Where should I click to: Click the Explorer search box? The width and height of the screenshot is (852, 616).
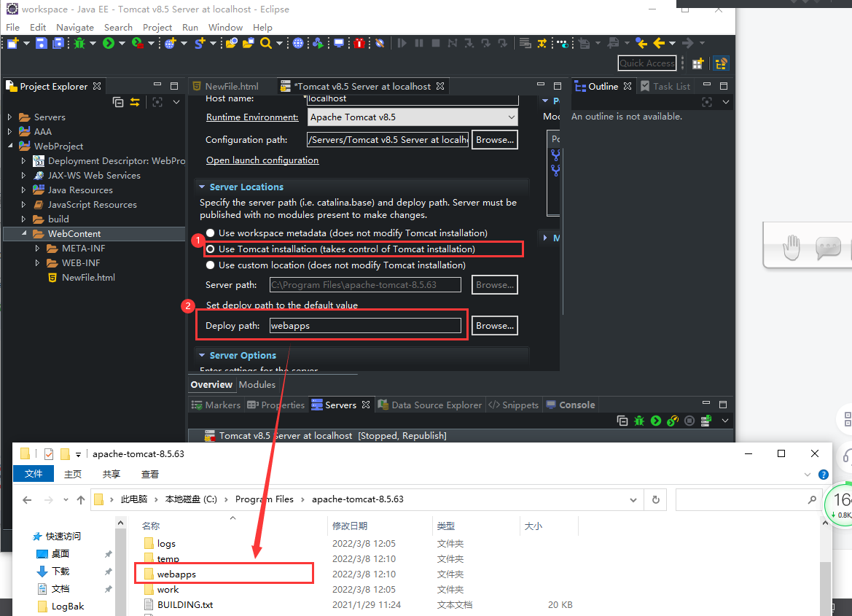pyautogui.click(x=748, y=499)
